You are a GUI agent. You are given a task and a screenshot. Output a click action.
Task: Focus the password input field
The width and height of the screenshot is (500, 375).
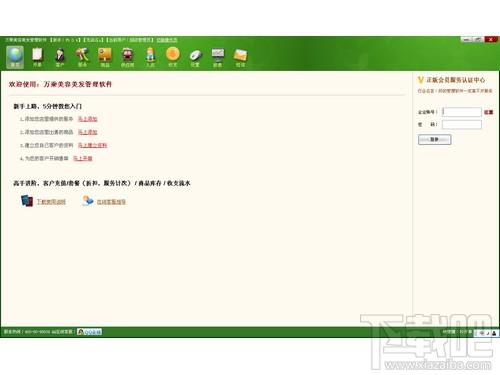(x=462, y=125)
